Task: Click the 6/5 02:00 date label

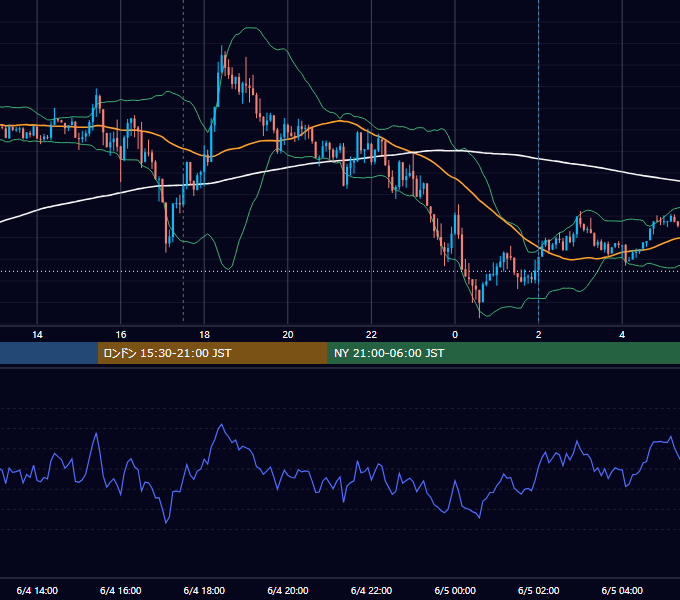Action: (539, 590)
